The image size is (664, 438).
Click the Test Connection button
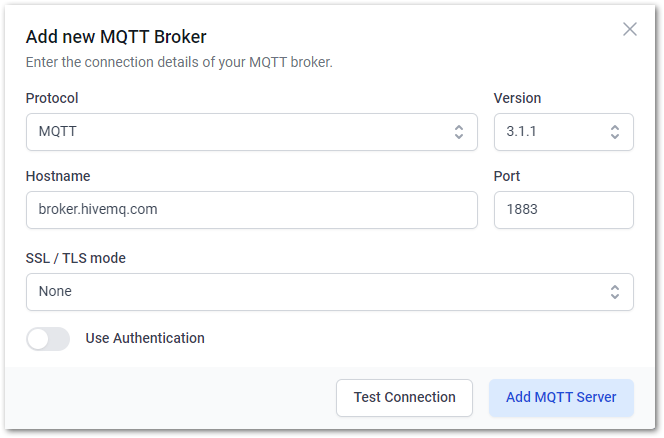click(404, 398)
